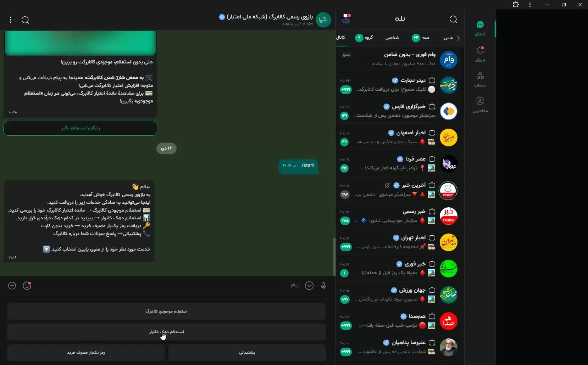Switch to the کانال tab
The width and height of the screenshot is (588, 365).
[x=341, y=37]
